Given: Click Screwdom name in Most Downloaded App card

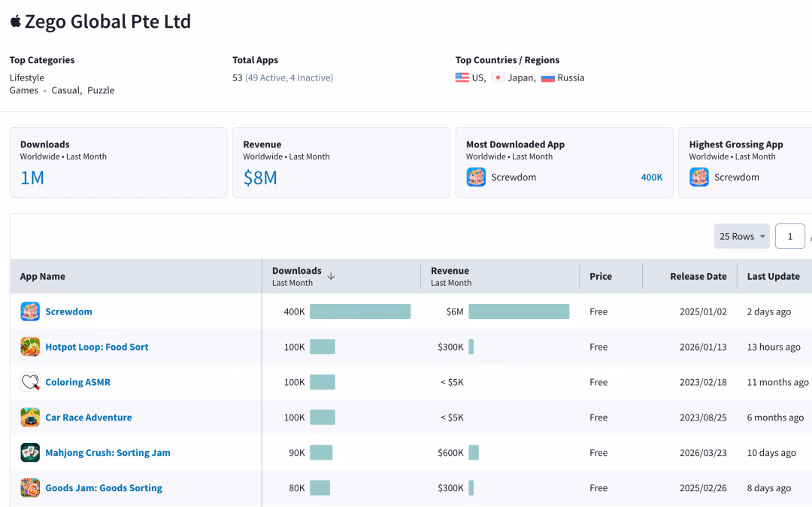Looking at the screenshot, I should pyautogui.click(x=514, y=177).
